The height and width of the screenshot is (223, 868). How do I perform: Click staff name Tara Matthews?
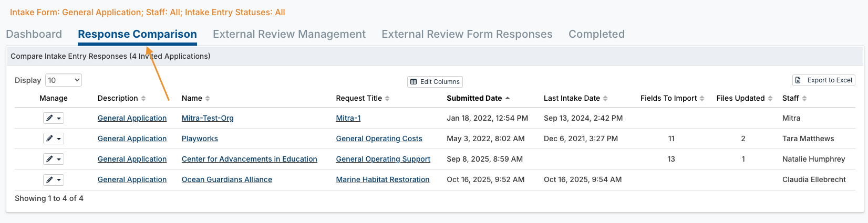point(808,139)
